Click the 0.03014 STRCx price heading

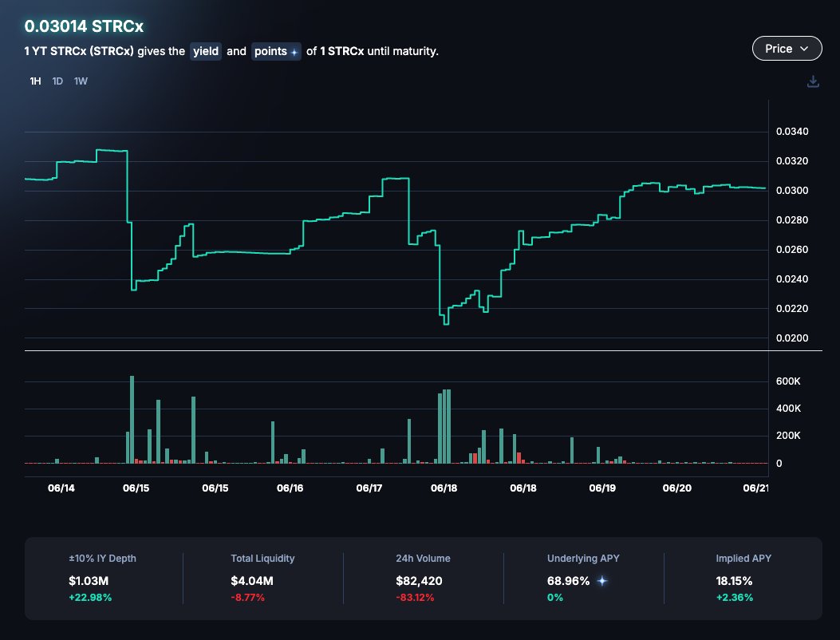[84, 26]
